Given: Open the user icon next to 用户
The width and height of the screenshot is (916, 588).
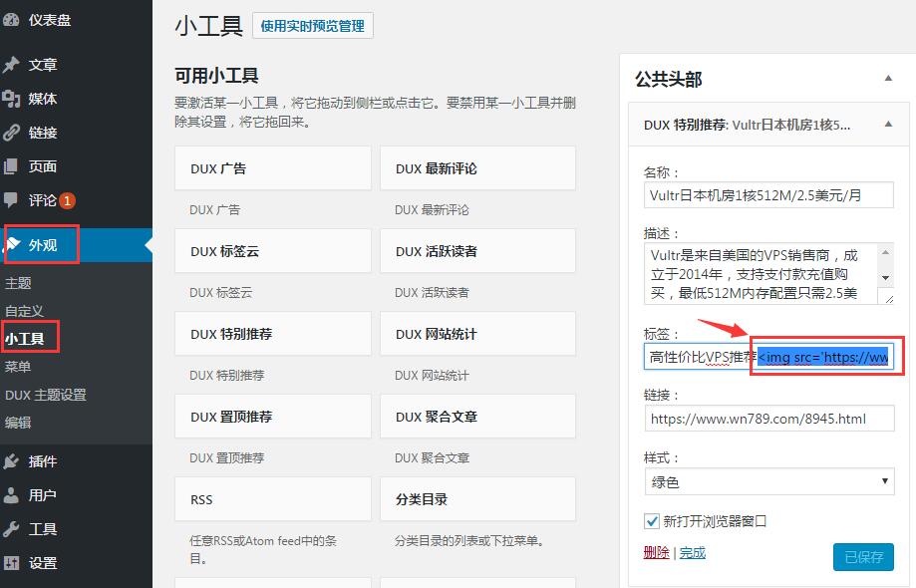Looking at the screenshot, I should 11,495.
